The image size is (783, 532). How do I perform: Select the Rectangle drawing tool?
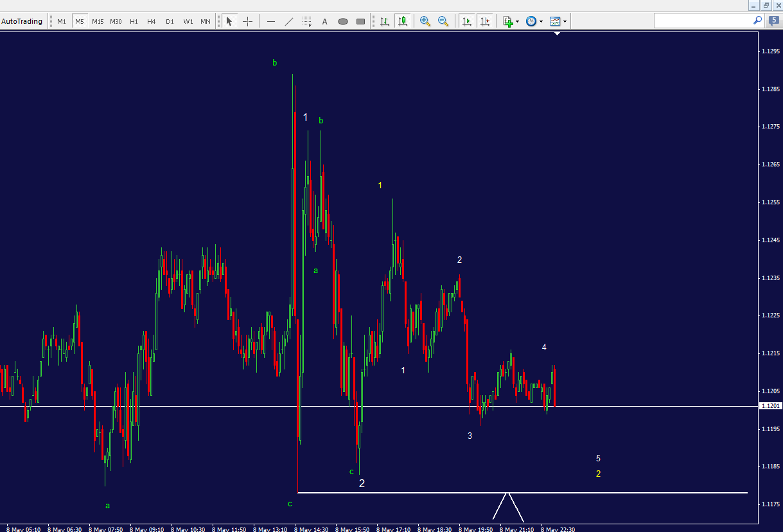pos(360,21)
